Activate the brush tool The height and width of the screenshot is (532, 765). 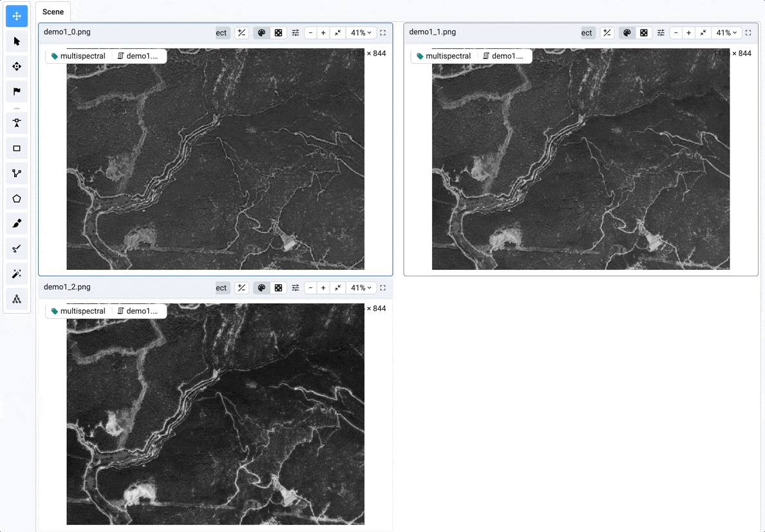17,223
